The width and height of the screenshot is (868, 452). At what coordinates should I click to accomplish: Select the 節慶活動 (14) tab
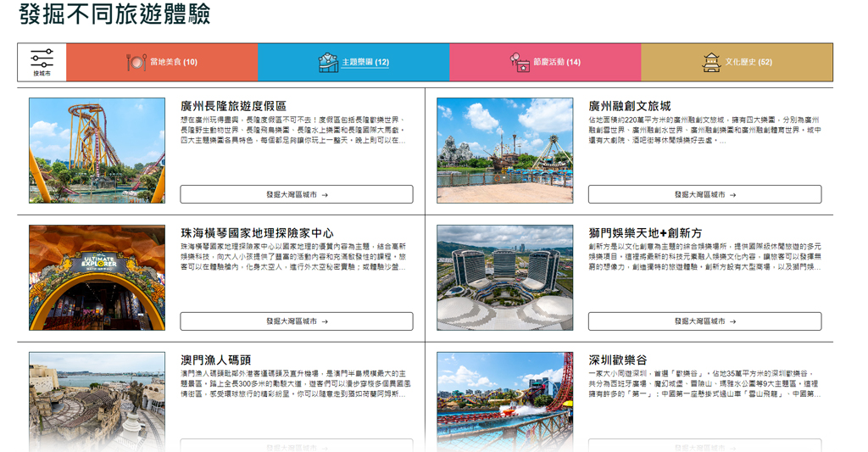tap(545, 62)
